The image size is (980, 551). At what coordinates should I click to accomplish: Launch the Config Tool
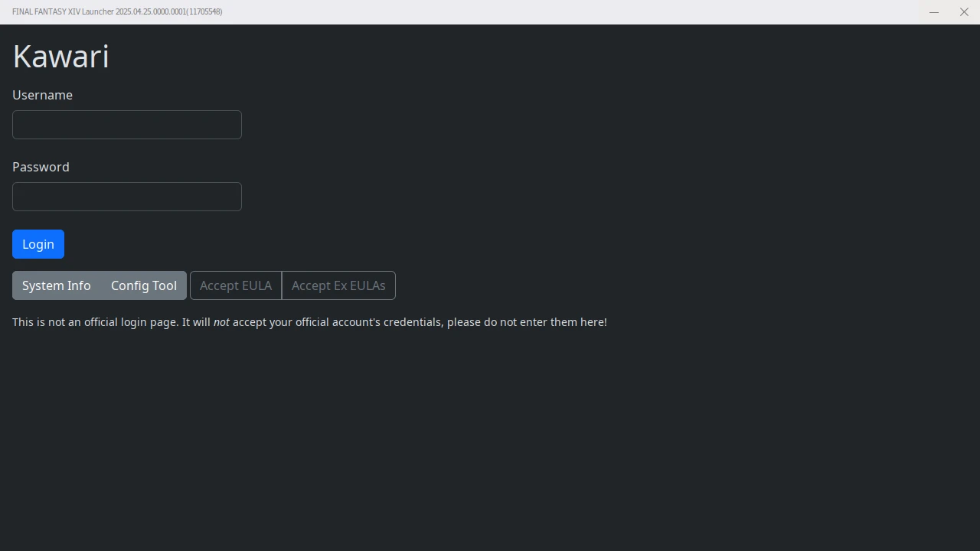(x=144, y=285)
